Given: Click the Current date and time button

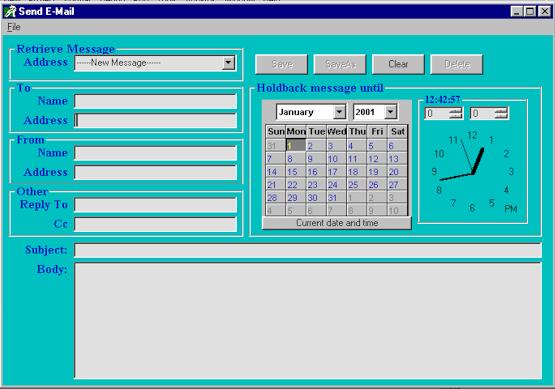Looking at the screenshot, I should tap(337, 223).
